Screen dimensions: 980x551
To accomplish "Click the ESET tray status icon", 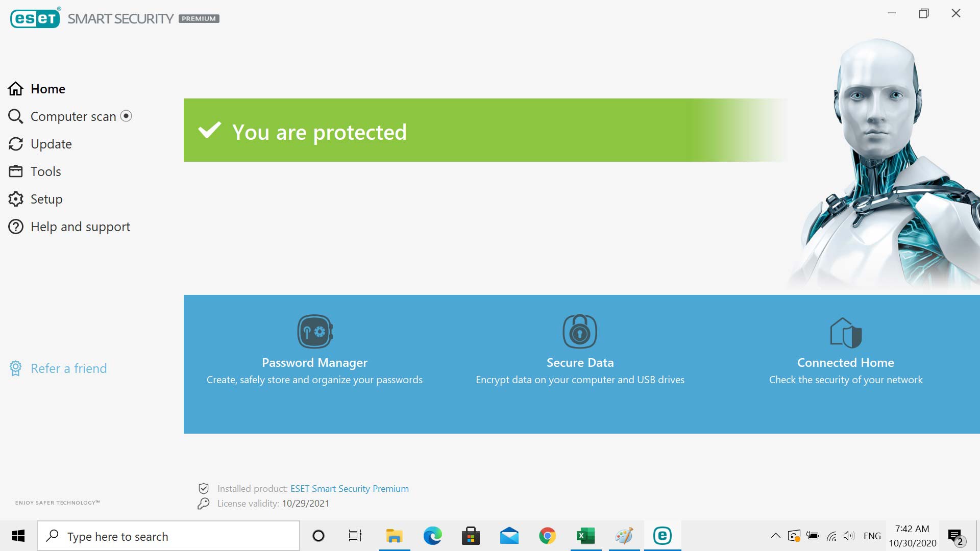I will point(794,536).
